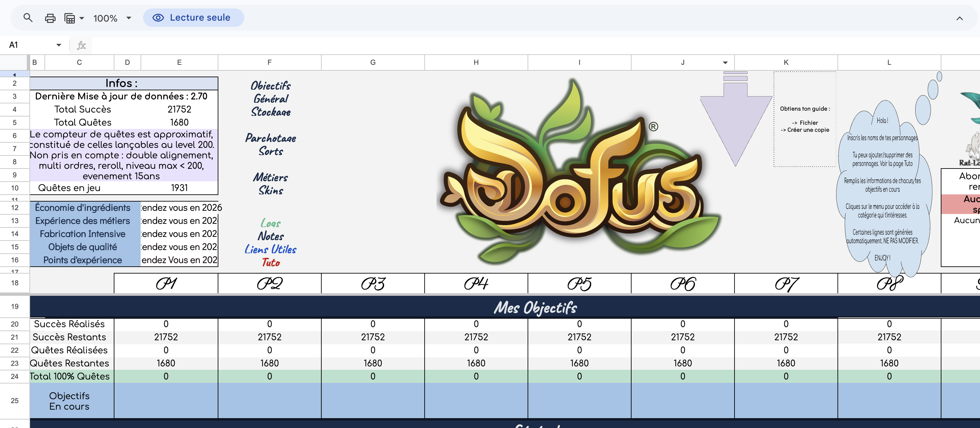Click the purple down arrow shape
This screenshot has height=428, width=980.
(735, 119)
